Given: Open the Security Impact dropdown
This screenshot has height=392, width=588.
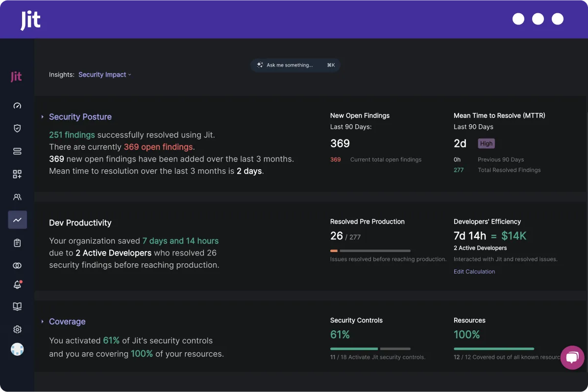Looking at the screenshot, I should (104, 74).
